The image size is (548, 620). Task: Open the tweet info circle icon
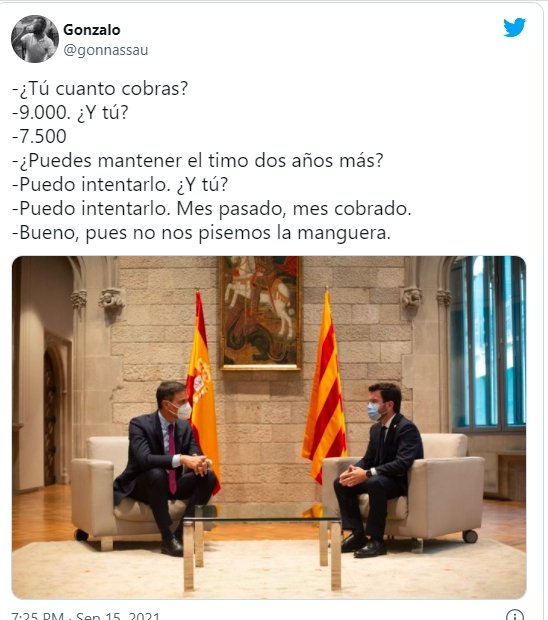515,615
